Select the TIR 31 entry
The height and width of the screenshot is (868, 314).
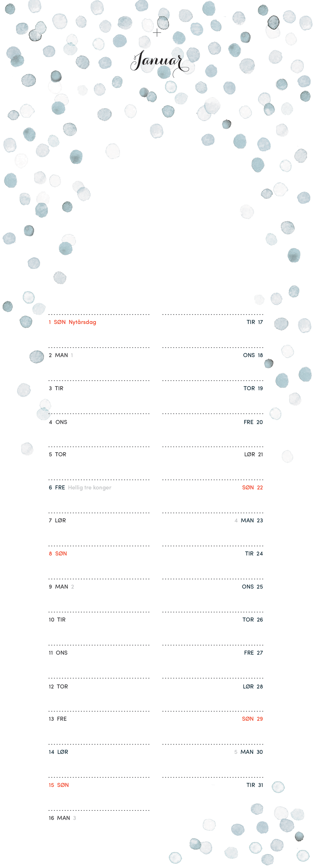pyautogui.click(x=255, y=785)
